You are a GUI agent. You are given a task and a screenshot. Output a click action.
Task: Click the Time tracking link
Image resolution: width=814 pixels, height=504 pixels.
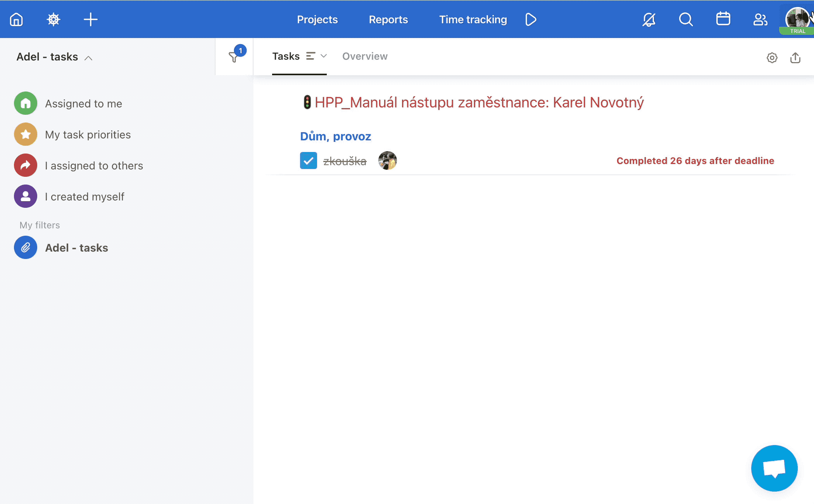(x=473, y=19)
